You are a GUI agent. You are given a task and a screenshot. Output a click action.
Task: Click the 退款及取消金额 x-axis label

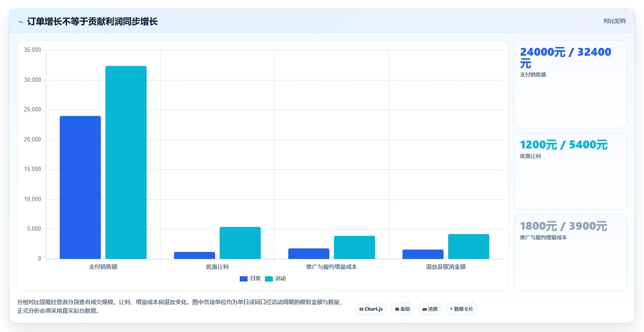446,267
